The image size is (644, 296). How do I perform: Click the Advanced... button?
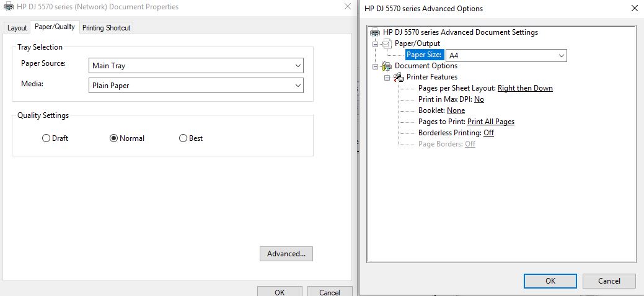pyautogui.click(x=286, y=254)
